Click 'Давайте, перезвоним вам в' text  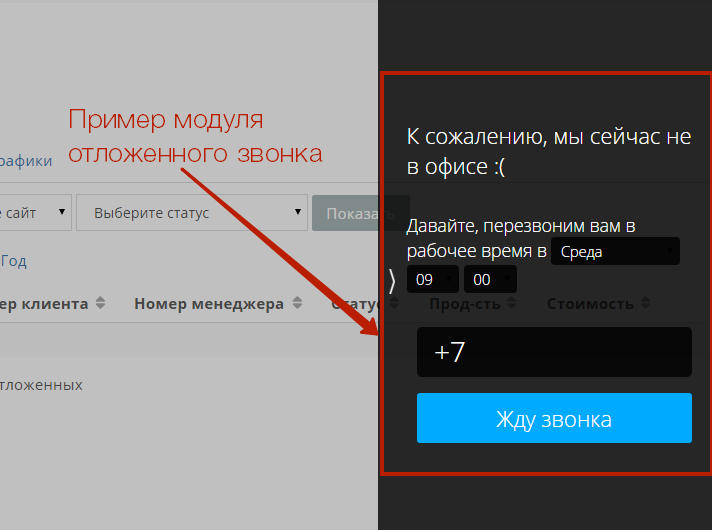point(521,226)
